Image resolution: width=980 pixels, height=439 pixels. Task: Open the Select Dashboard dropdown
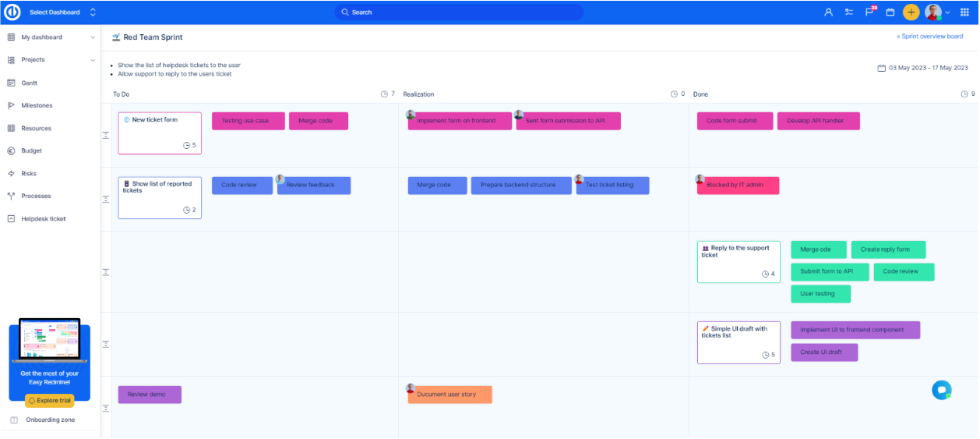click(x=62, y=12)
